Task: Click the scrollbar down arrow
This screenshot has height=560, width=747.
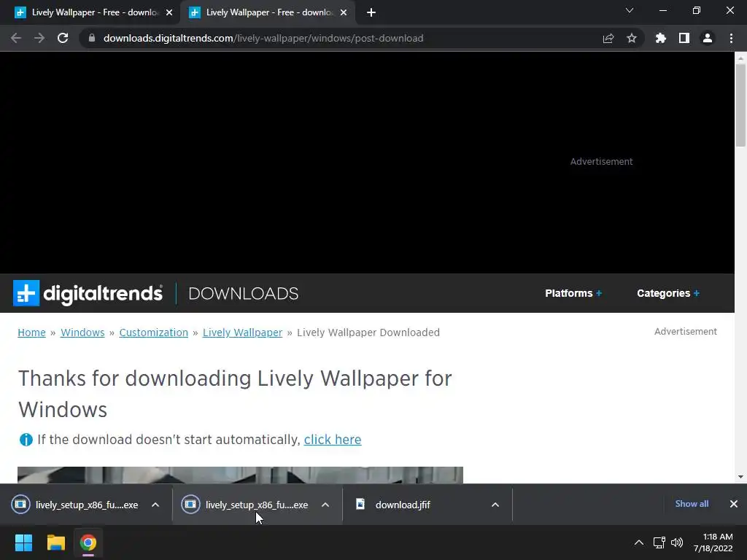Action: point(740,477)
